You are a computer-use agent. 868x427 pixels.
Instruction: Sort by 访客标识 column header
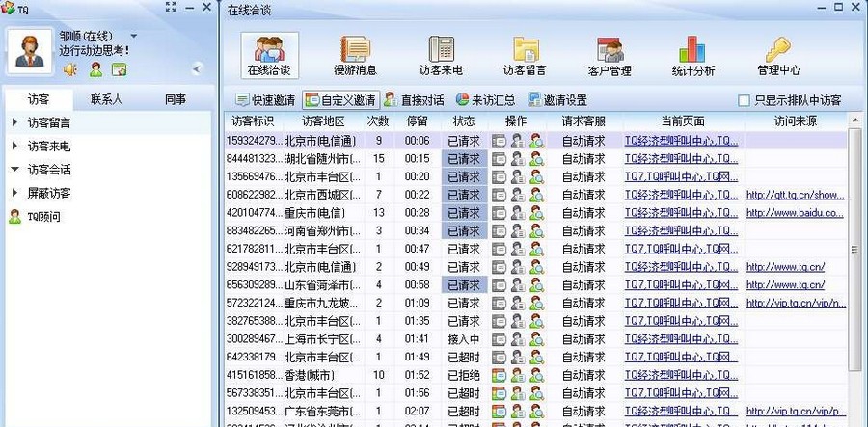[253, 121]
